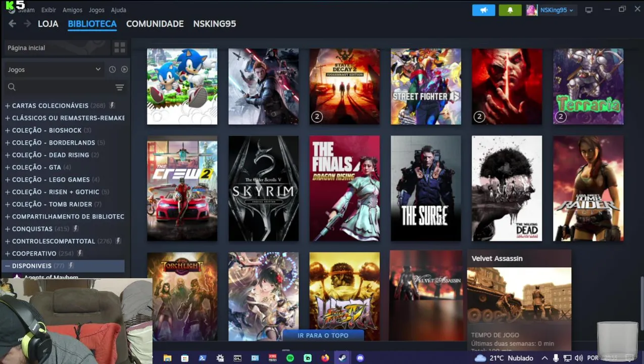Open Microsoft Store from taskbar
644x364 pixels.
pyautogui.click(x=185, y=358)
